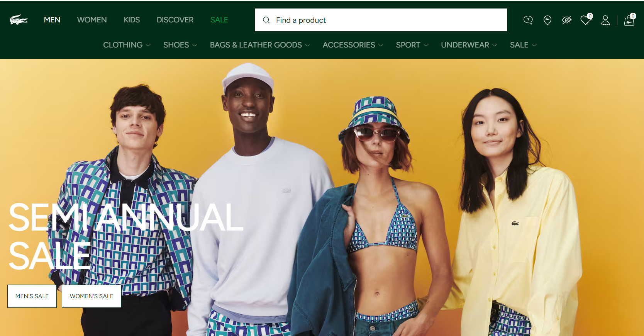This screenshot has width=644, height=336.
Task: Open the shopping bag icon
Action: [x=629, y=19]
